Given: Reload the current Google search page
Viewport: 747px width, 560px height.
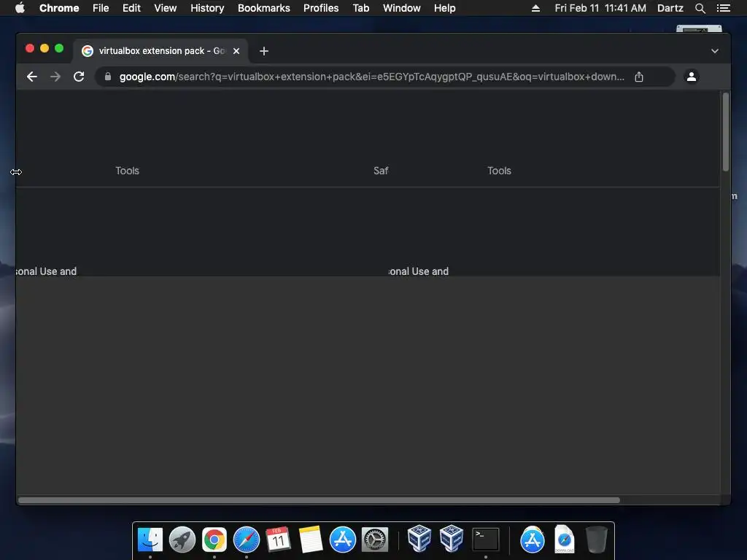Looking at the screenshot, I should click(79, 77).
